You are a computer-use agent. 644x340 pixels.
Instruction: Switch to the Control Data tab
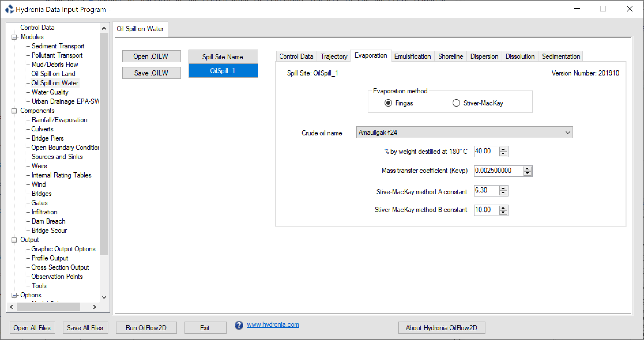pyautogui.click(x=296, y=56)
